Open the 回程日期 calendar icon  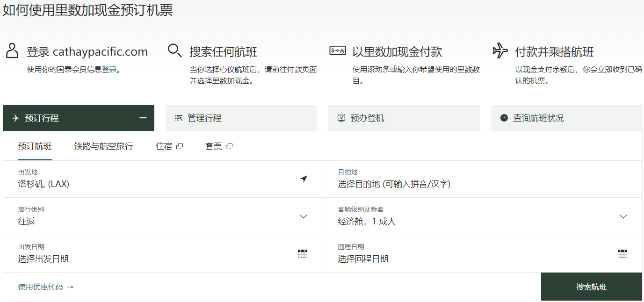click(x=622, y=254)
